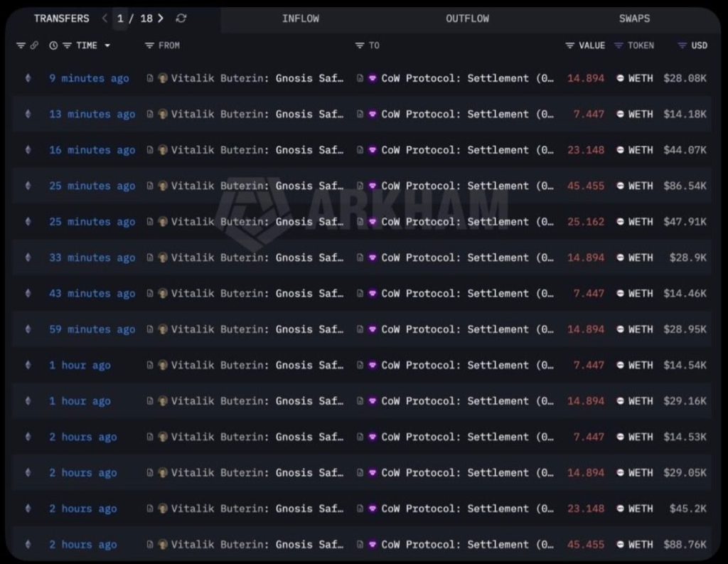Image resolution: width=728 pixels, height=564 pixels.
Task: Toggle the TOKEN column filter
Action: tap(619, 46)
